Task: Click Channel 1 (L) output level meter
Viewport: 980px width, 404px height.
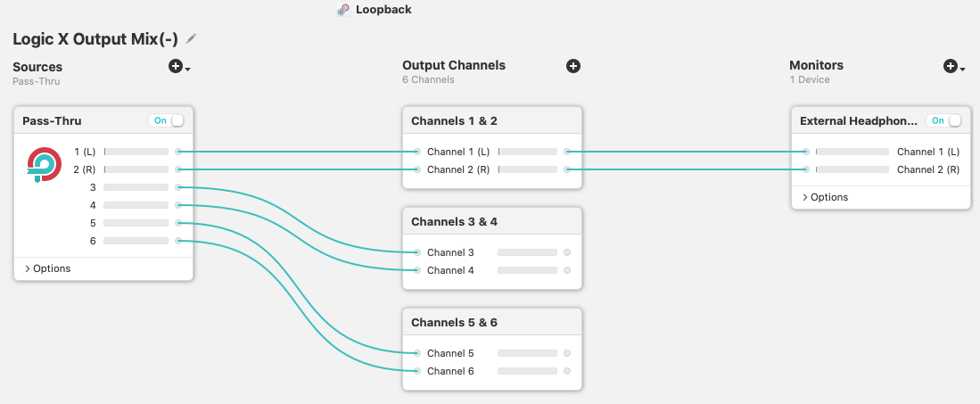Action: [527, 152]
